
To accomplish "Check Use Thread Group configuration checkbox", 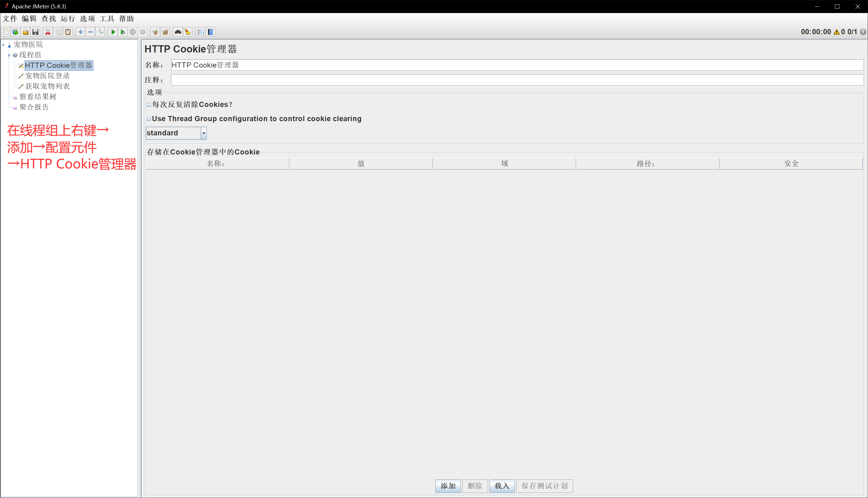I will pos(149,119).
